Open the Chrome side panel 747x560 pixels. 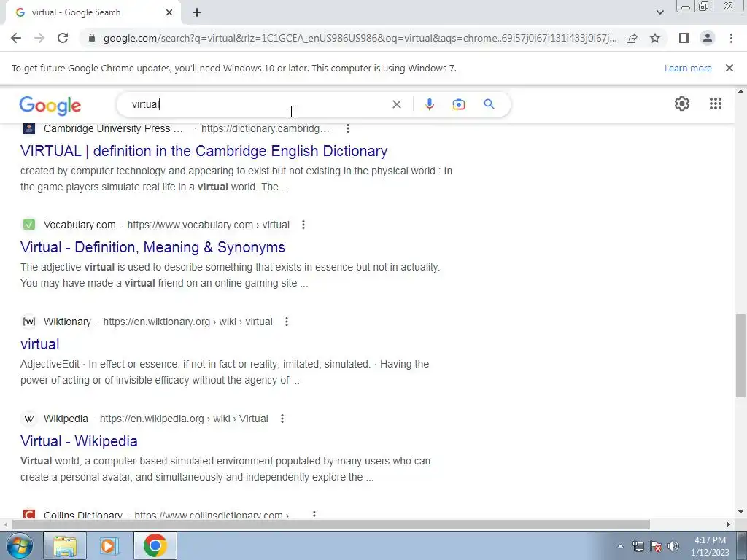point(684,38)
